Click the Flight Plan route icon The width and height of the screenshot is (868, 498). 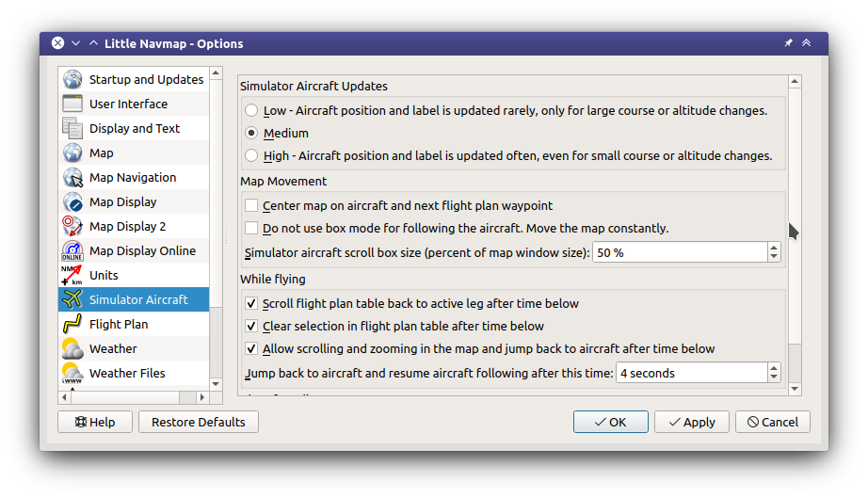(72, 324)
